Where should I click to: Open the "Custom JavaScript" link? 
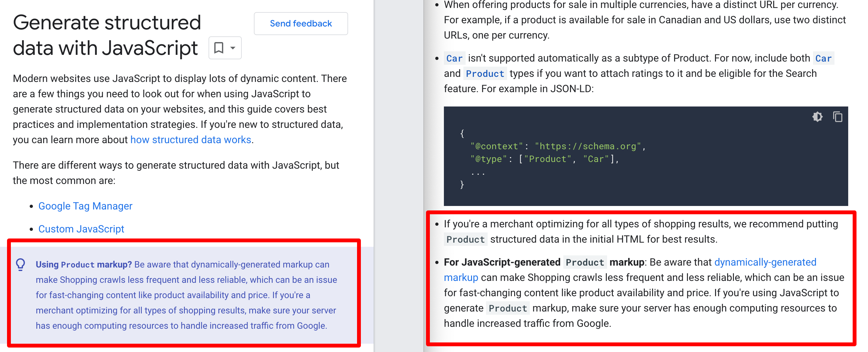81,229
